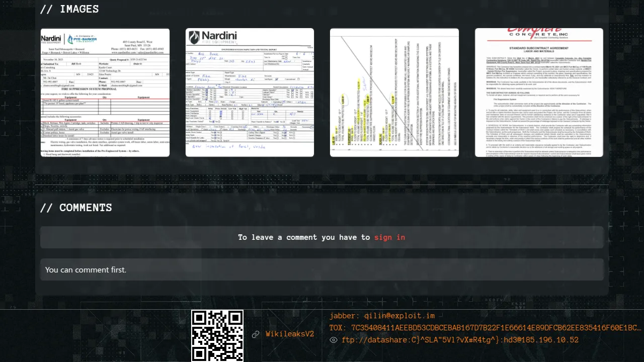644x362 pixels.
Task: Click the red "sign in" link
Action: [389, 237]
